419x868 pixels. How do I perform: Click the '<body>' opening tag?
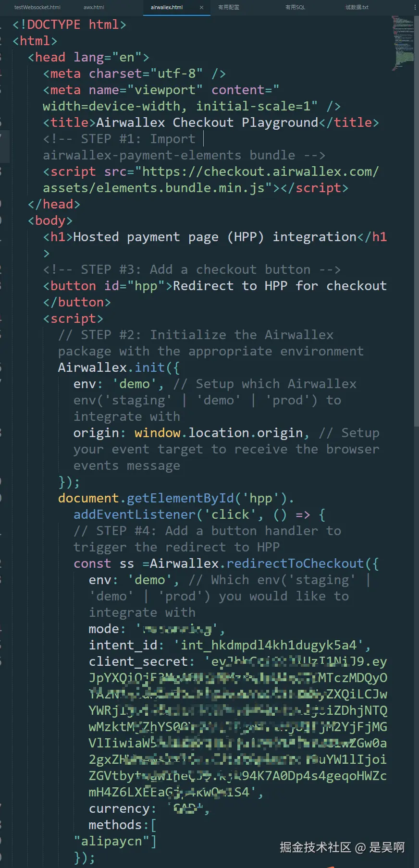(x=50, y=220)
